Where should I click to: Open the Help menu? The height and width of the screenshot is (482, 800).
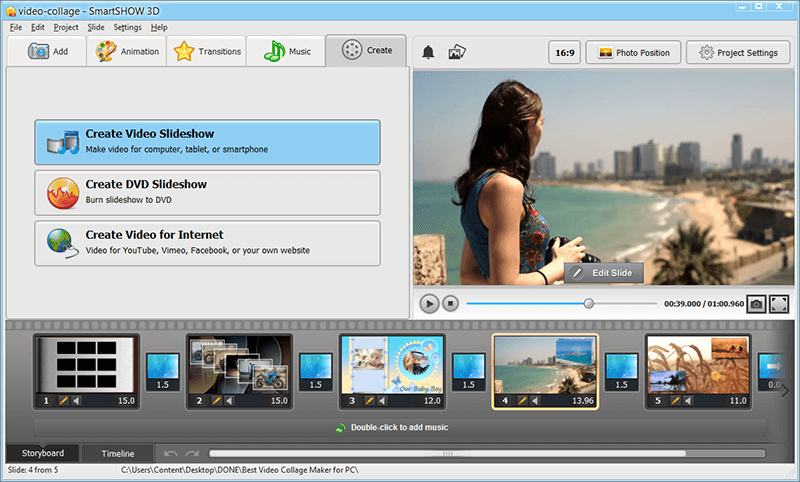coord(159,27)
